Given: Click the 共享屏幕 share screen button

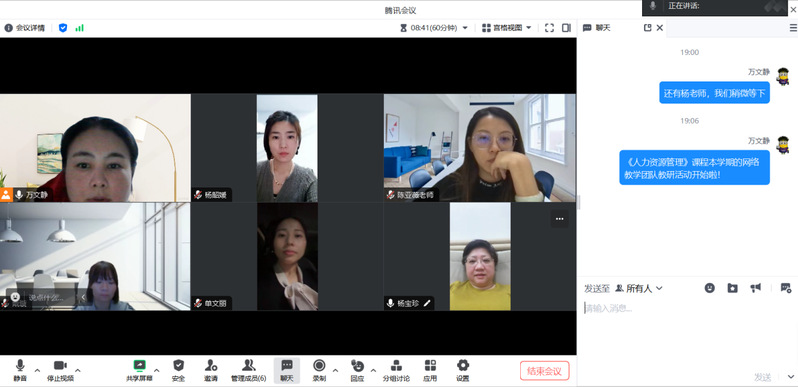Looking at the screenshot, I should (x=139, y=371).
